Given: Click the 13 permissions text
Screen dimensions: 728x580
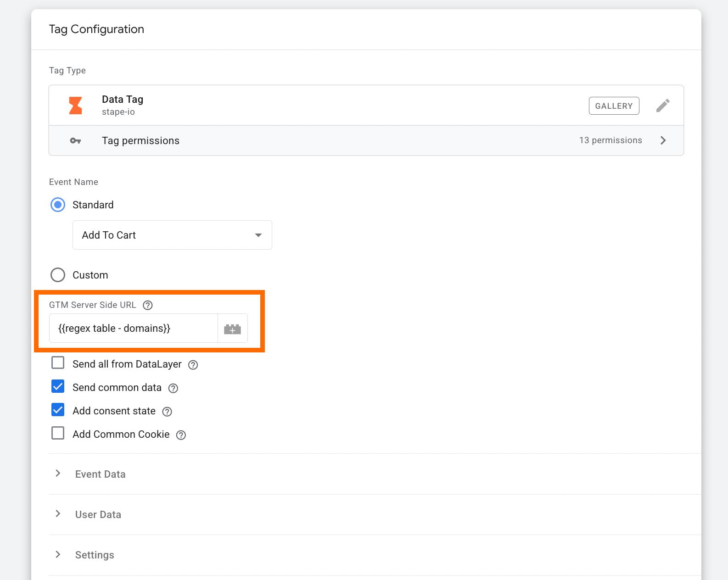Looking at the screenshot, I should tap(610, 140).
